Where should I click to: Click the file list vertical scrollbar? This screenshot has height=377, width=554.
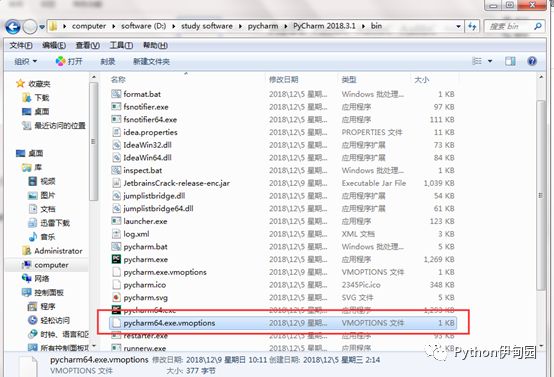pyautogui.click(x=541, y=196)
